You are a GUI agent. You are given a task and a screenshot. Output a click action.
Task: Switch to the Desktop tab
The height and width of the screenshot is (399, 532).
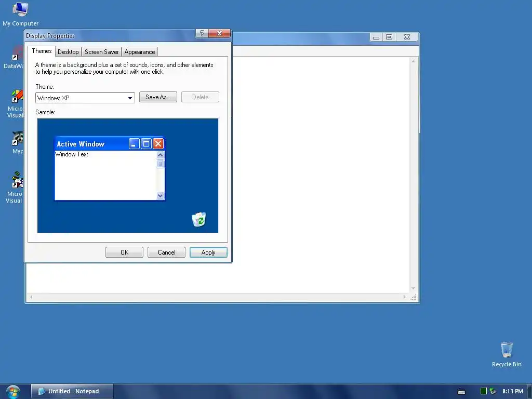[x=68, y=52]
